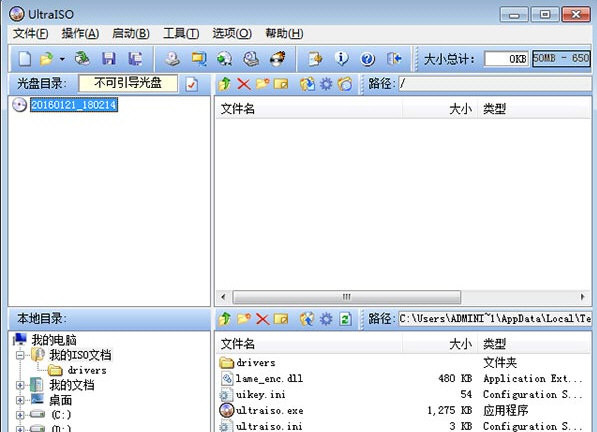This screenshot has width=597, height=432.
Task: Collapse the 我的ISO文档 tree node
Action: (x=20, y=355)
